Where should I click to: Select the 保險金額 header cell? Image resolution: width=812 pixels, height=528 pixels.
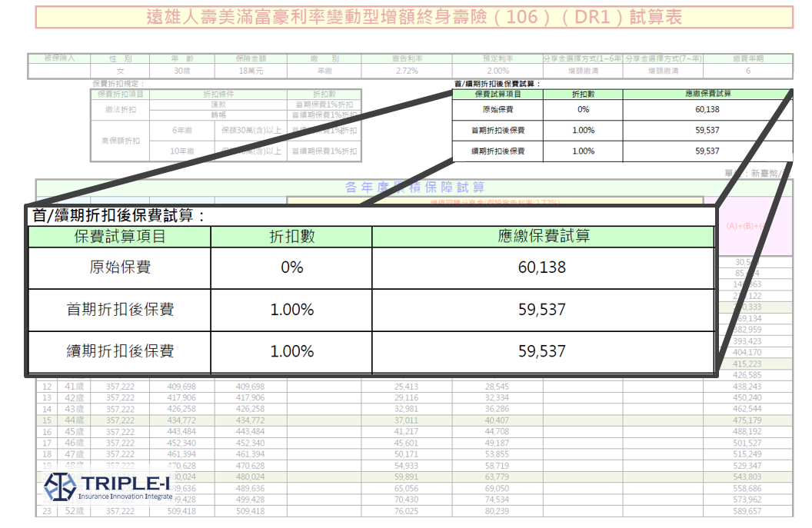click(251, 58)
